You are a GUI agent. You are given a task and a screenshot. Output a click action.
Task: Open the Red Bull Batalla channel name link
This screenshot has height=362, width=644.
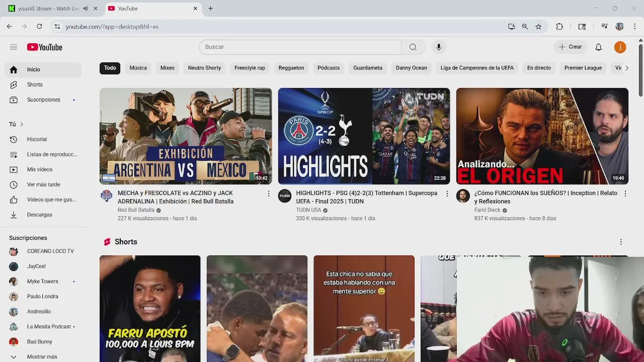[136, 210]
